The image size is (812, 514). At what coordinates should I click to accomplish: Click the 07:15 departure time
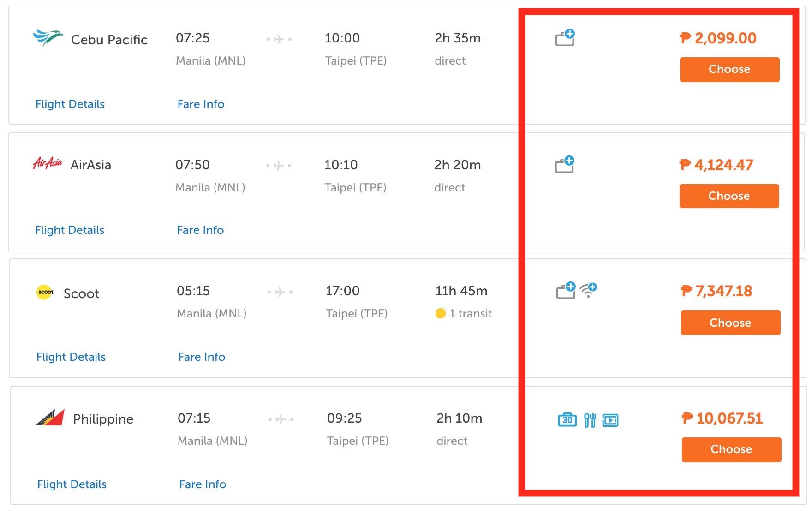194,418
